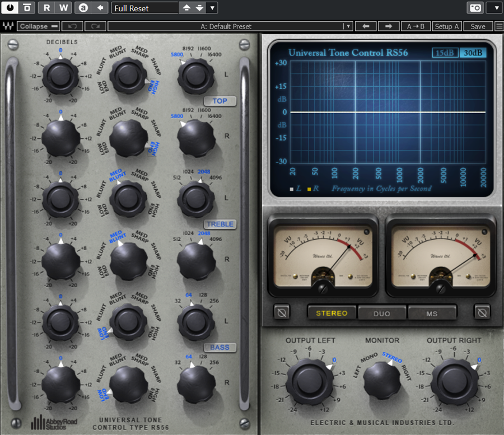
Task: Toggle left channel phase invert button
Action: pyautogui.click(x=282, y=312)
